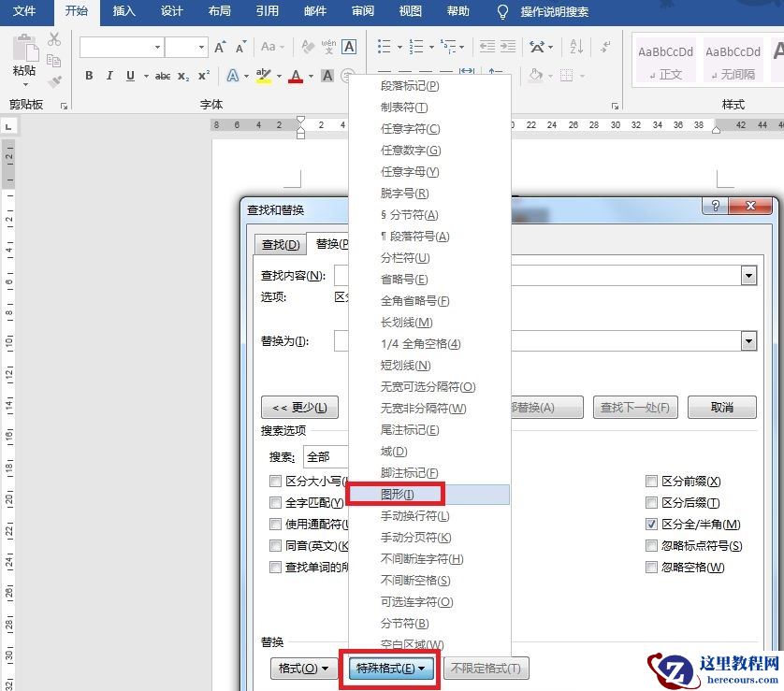Click the Format Painter brush icon
Viewport: 784px width, 691px height.
coord(55,80)
